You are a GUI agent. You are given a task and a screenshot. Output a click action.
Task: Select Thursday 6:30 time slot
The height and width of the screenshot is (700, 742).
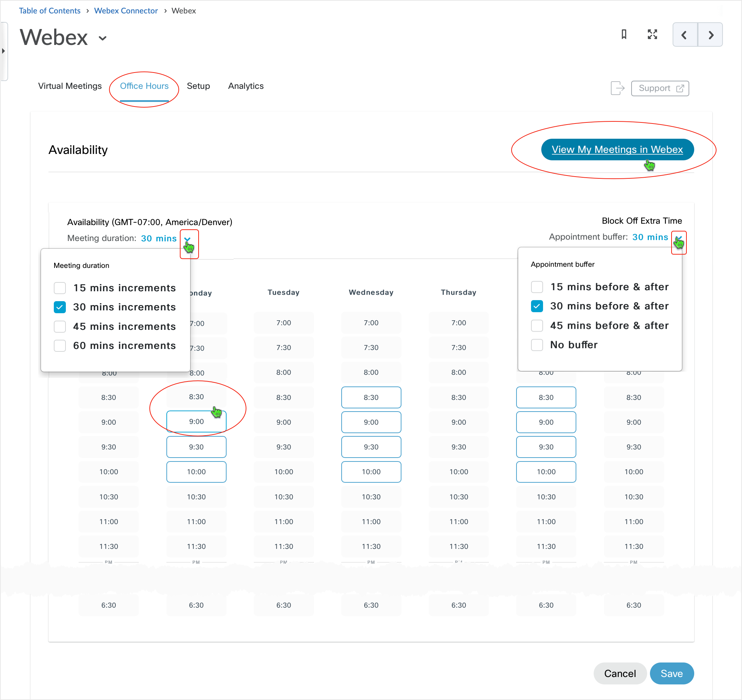point(459,605)
